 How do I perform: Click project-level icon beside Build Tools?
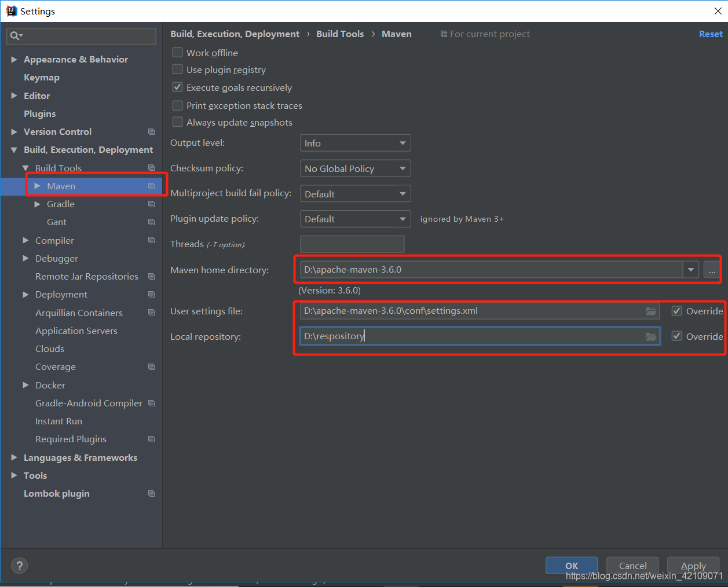151,168
